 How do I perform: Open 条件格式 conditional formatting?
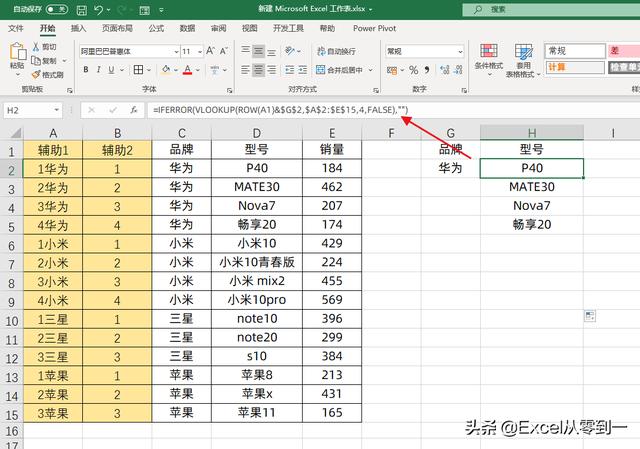[489, 60]
